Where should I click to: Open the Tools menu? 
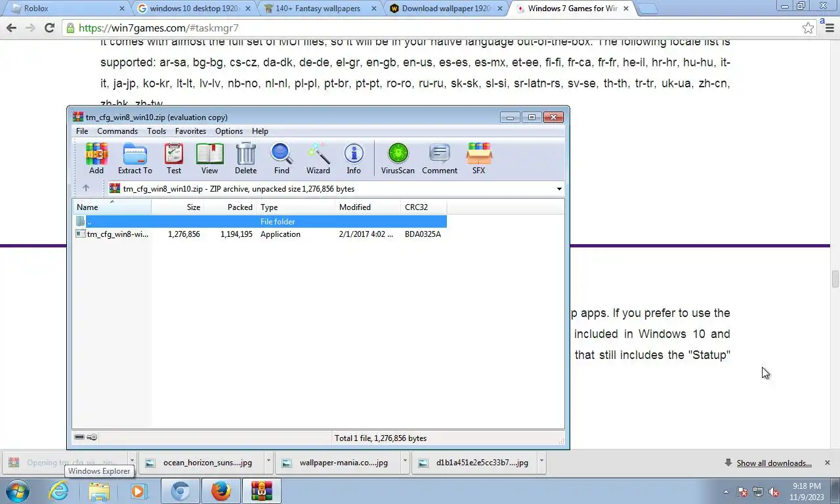tap(156, 131)
